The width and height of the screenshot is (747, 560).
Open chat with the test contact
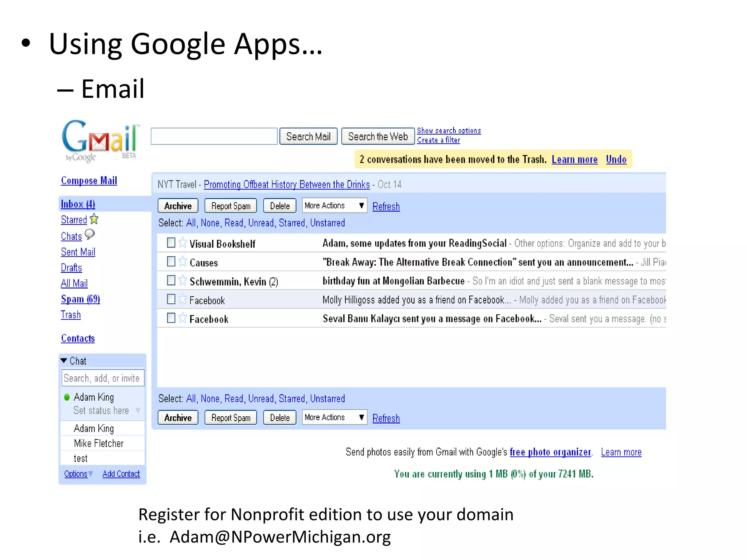click(81, 458)
